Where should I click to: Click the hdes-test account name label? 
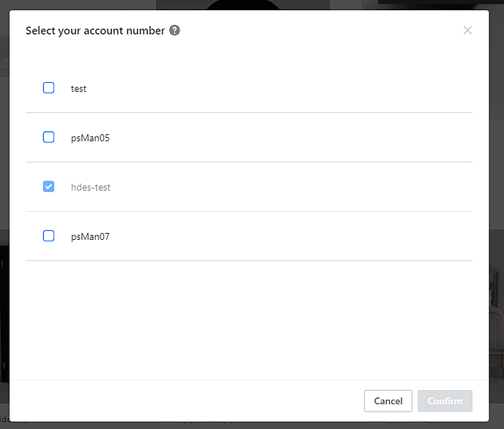(x=91, y=188)
